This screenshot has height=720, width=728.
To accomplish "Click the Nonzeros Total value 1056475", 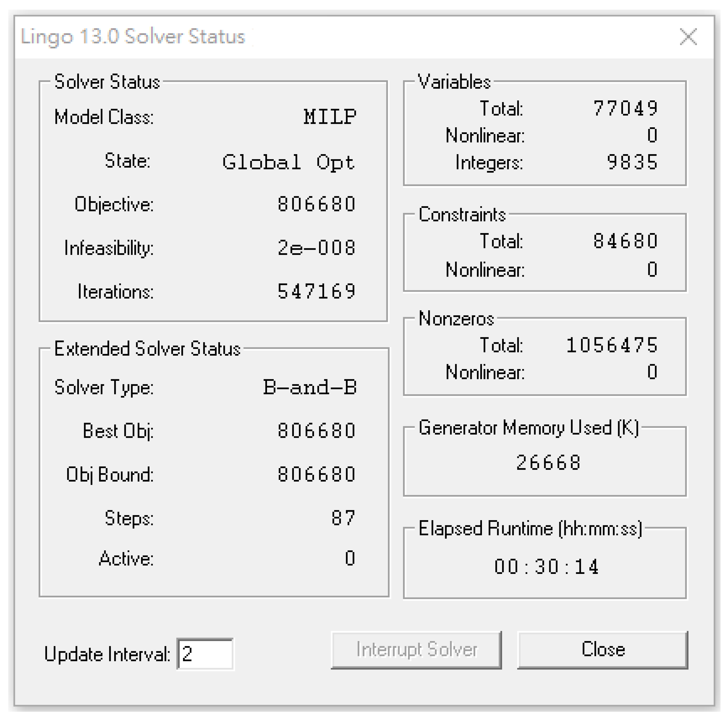I will (612, 345).
